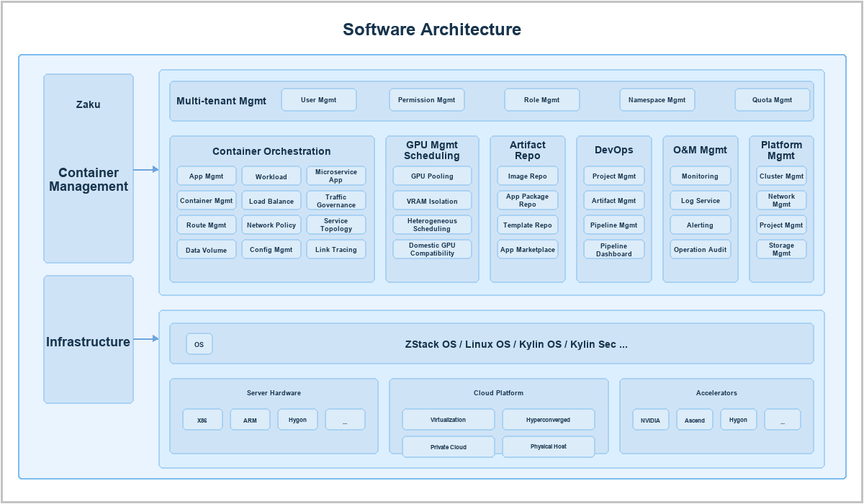Select the Virtualization box
Image resolution: width=864 pixels, height=504 pixels.
click(x=449, y=420)
